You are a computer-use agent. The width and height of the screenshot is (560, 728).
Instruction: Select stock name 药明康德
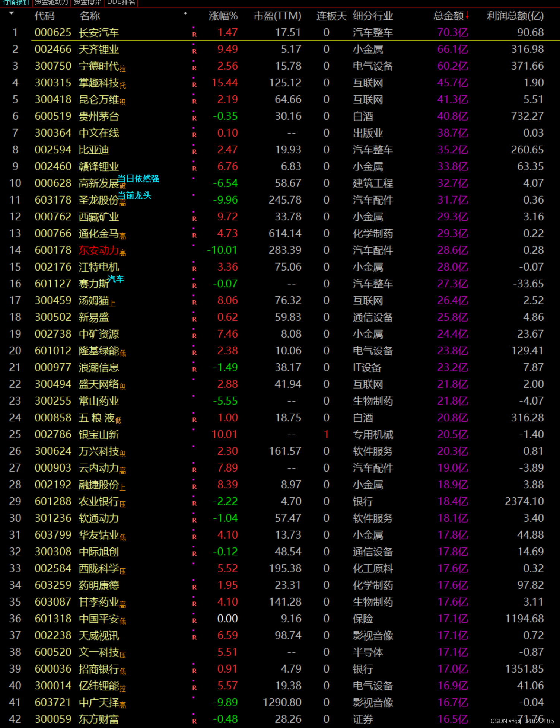99,585
